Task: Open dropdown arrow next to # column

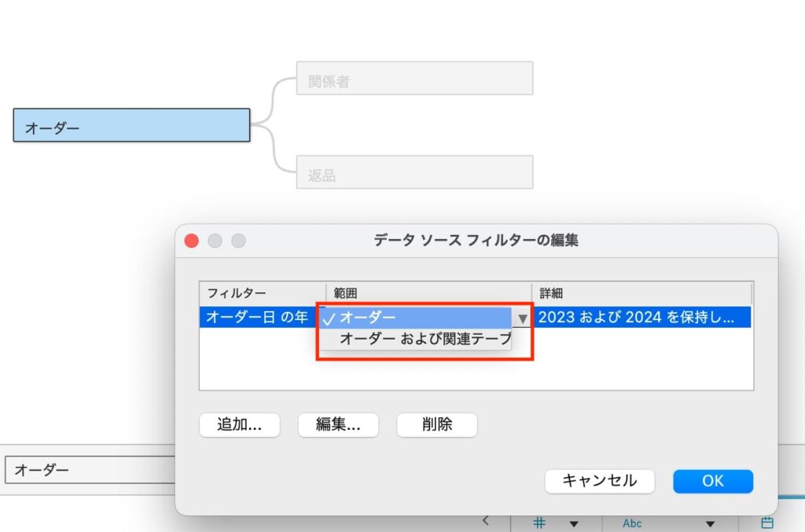Action: 574,524
